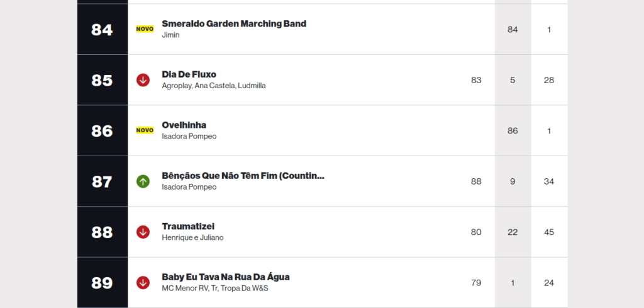This screenshot has height=308, width=644.
Task: Open Bênçãos Que Não Têm Fim title
Action: (243, 176)
